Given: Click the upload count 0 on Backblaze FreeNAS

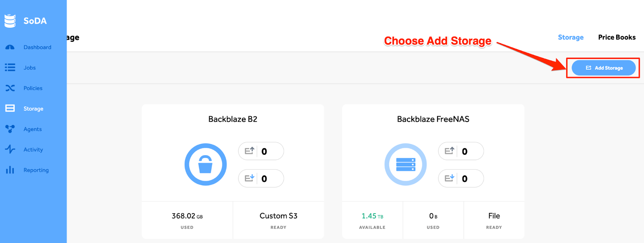Looking at the screenshot, I should click(464, 152).
